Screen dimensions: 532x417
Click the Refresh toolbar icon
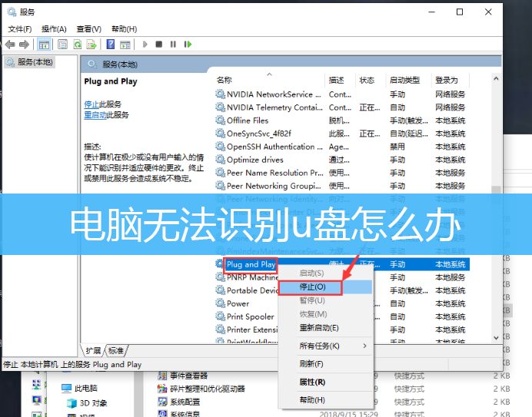pos(78,45)
